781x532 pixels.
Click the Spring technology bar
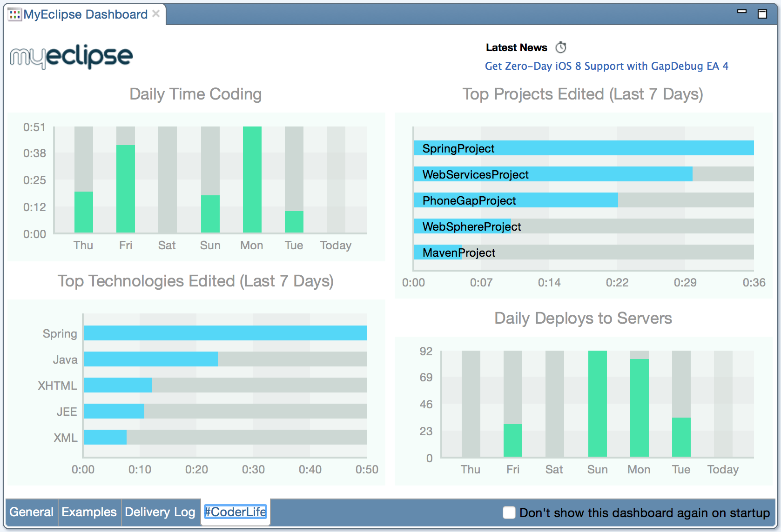(225, 333)
